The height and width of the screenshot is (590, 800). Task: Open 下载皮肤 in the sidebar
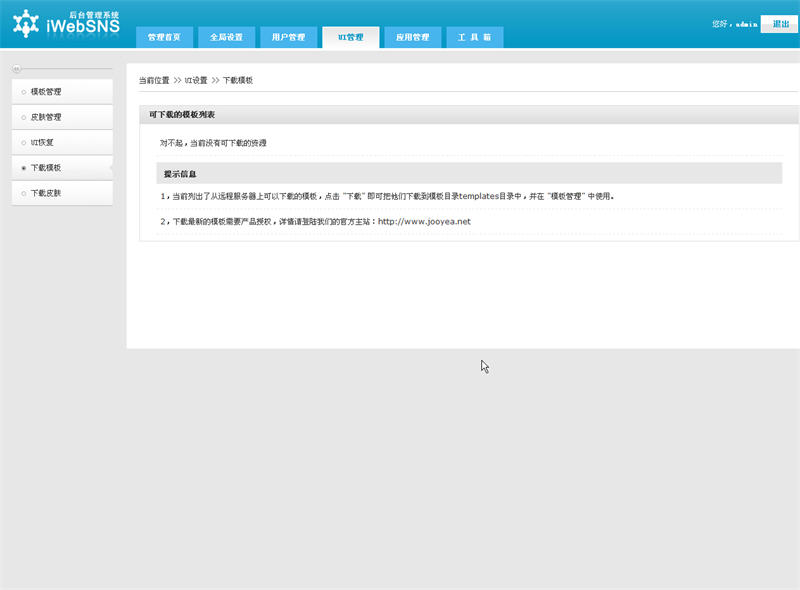tap(62, 193)
